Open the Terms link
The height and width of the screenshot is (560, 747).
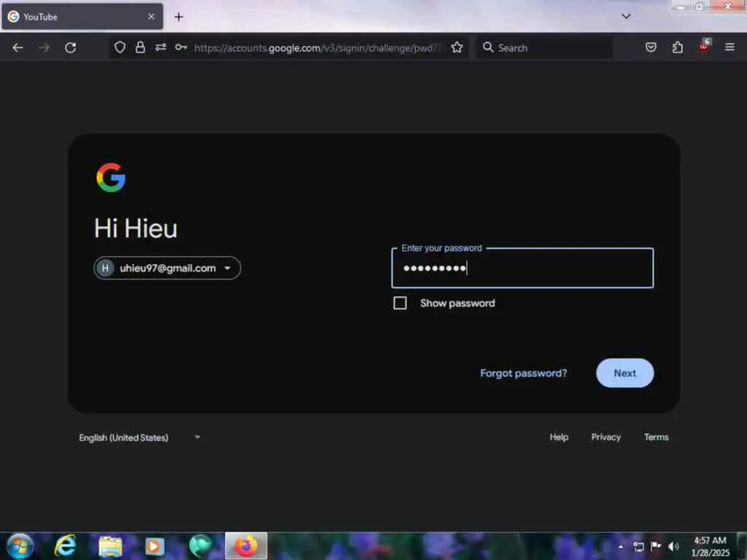(656, 437)
